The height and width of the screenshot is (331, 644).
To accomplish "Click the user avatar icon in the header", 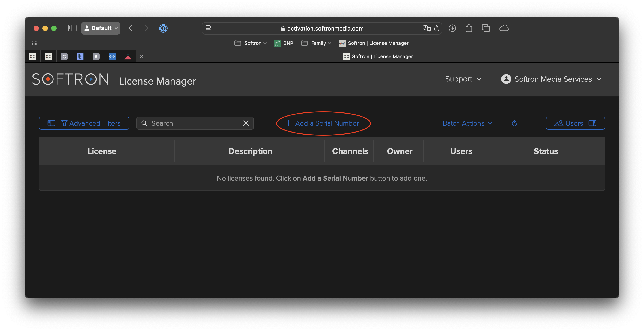I will click(506, 79).
